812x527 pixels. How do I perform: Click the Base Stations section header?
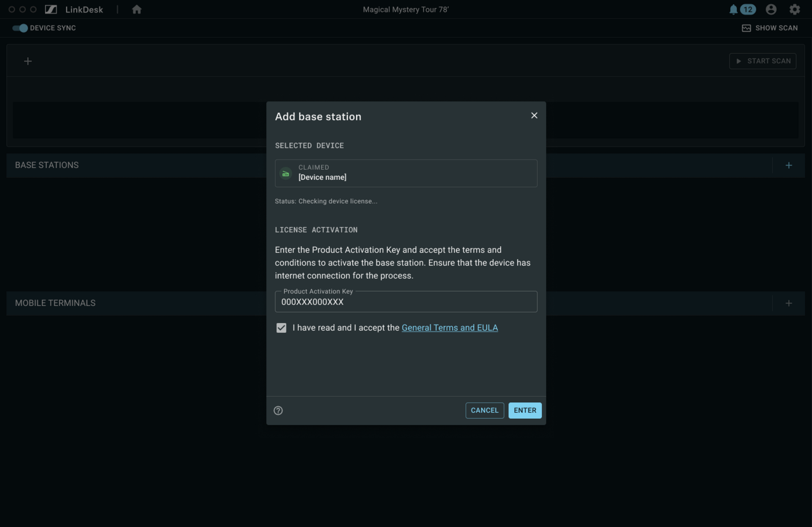[47, 165]
